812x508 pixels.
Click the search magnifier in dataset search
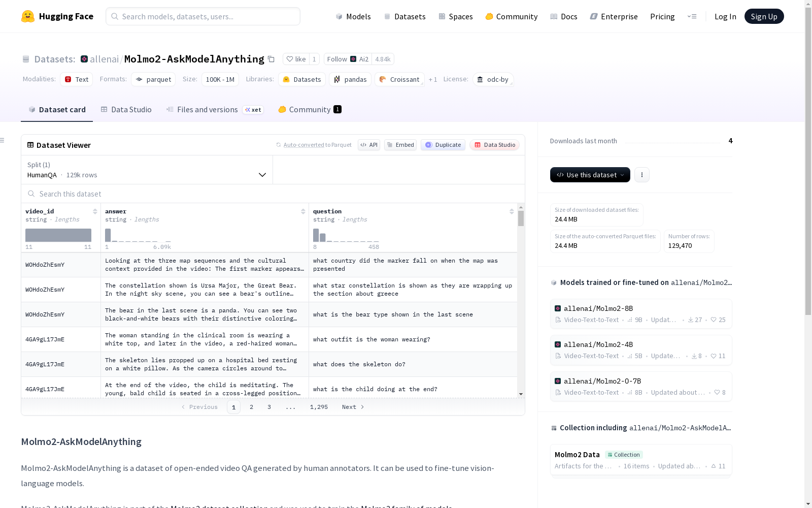(x=31, y=194)
